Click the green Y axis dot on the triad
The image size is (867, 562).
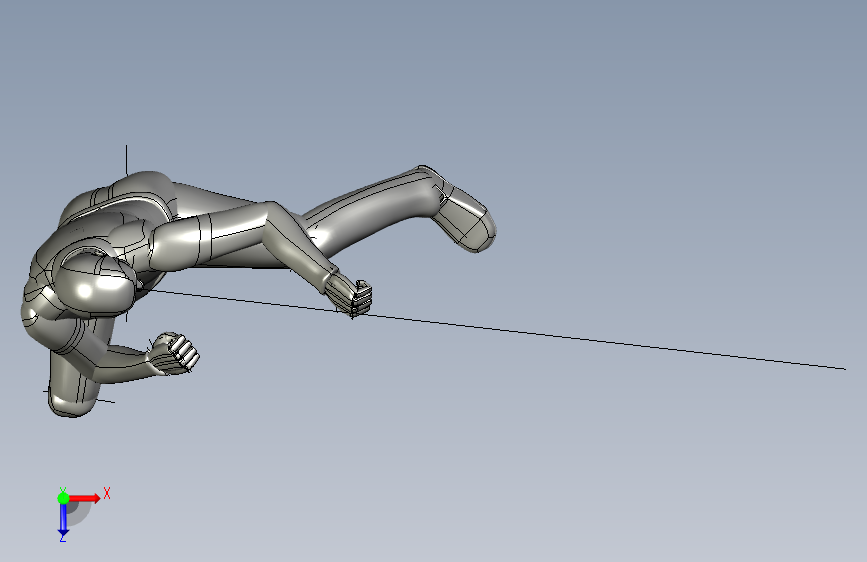tap(63, 498)
